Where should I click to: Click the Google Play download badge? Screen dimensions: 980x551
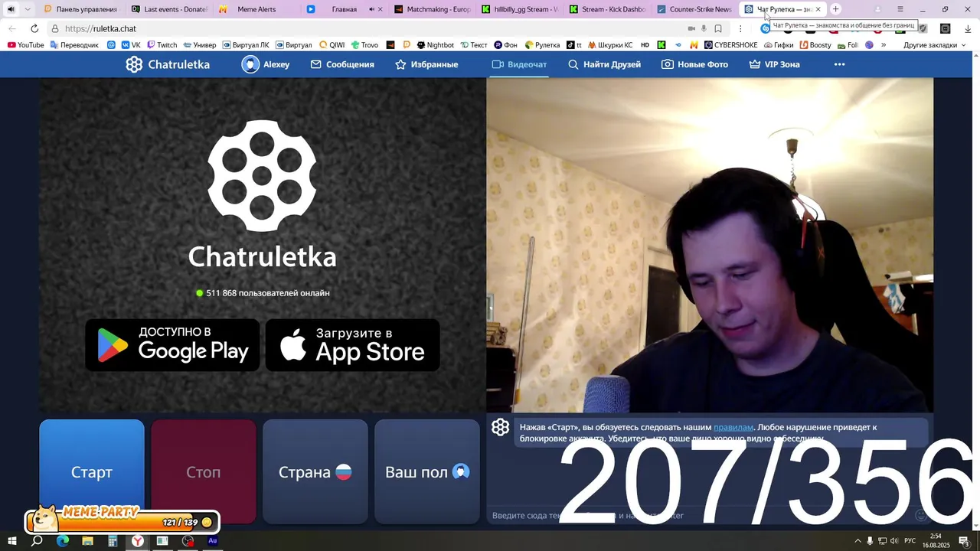[x=172, y=345]
